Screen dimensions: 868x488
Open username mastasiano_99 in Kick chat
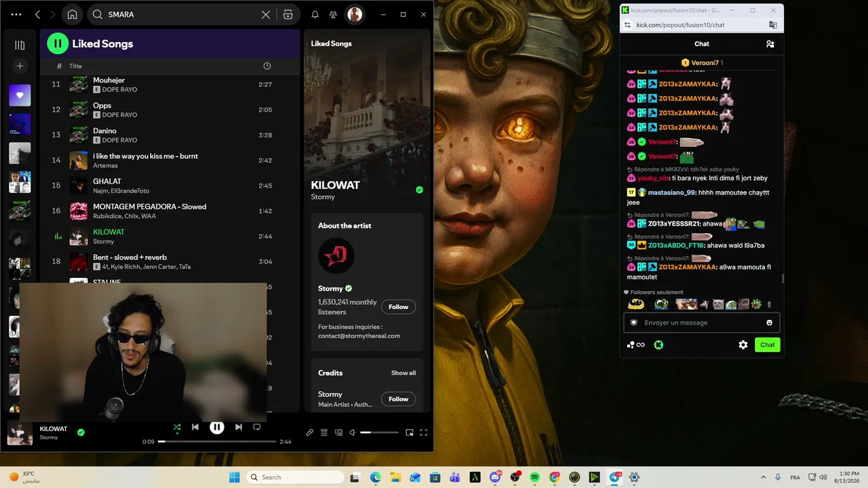click(672, 192)
